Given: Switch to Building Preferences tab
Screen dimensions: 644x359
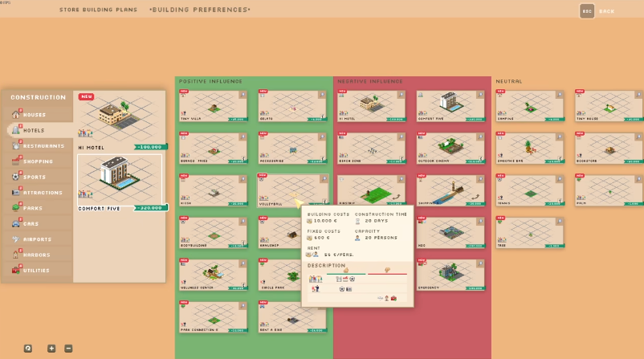Looking at the screenshot, I should point(200,10).
